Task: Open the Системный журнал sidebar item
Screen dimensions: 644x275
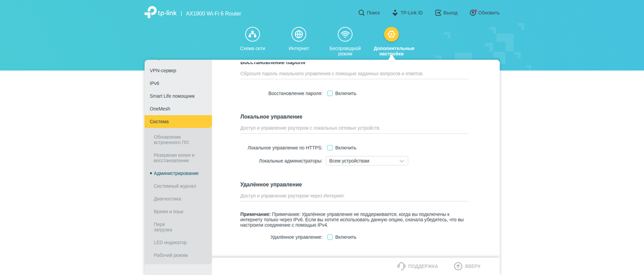Action: tap(174, 186)
